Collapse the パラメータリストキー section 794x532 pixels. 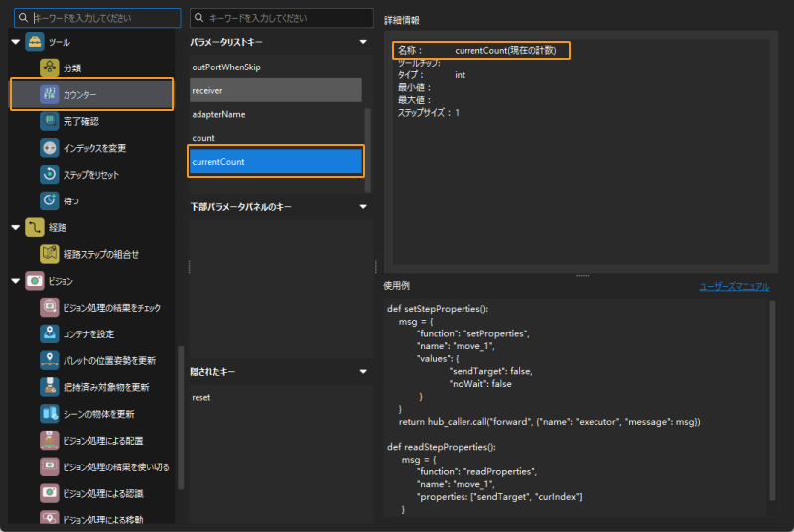click(364, 42)
